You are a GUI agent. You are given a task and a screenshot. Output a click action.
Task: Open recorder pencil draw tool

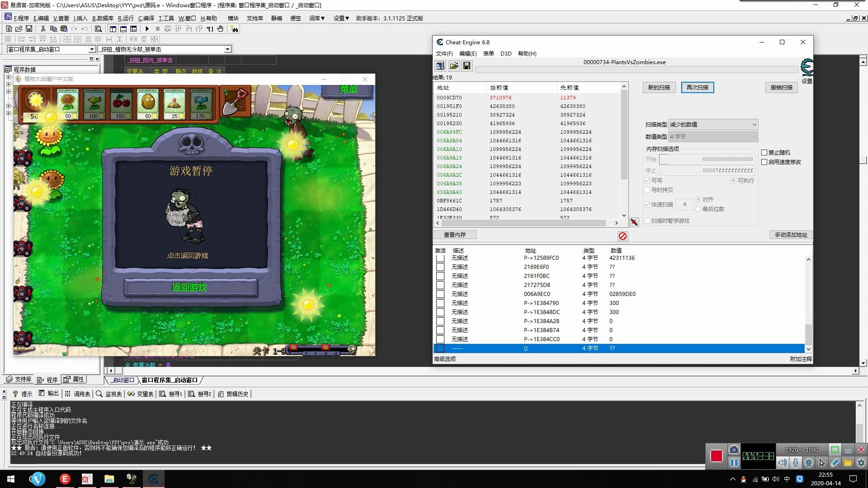(x=835, y=463)
